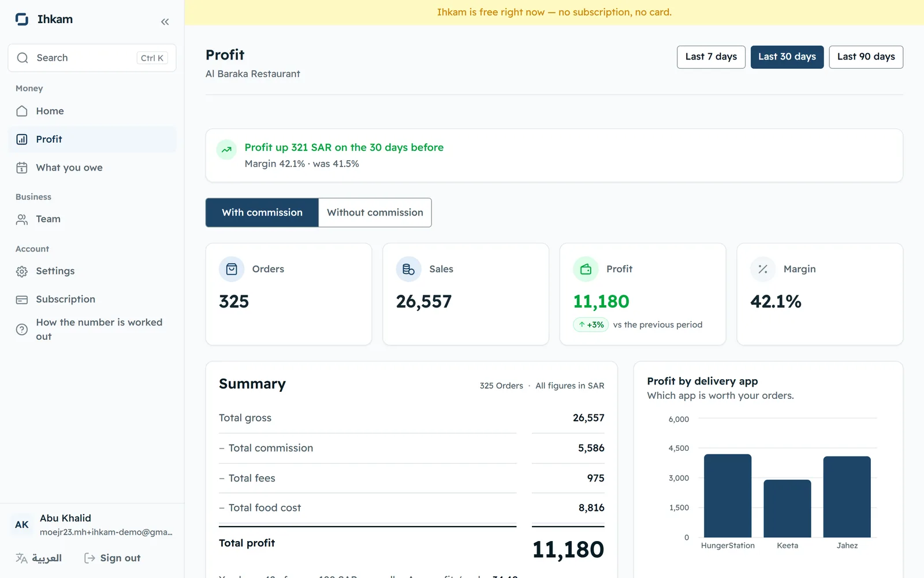Click the Sales coins icon
924x578 pixels.
pyautogui.click(x=408, y=269)
